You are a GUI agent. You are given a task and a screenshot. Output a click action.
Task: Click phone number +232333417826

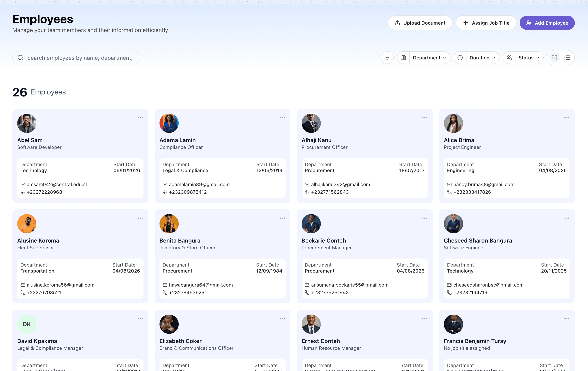pos(472,192)
